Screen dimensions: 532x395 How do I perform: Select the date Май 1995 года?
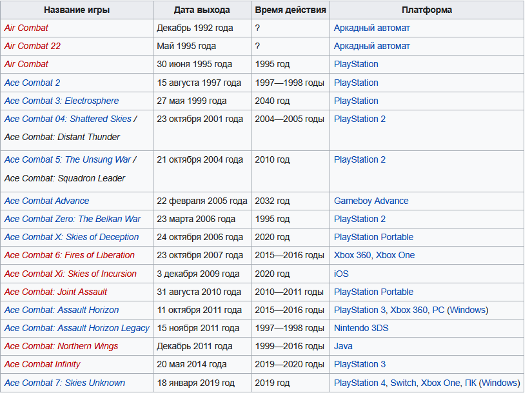(x=186, y=46)
